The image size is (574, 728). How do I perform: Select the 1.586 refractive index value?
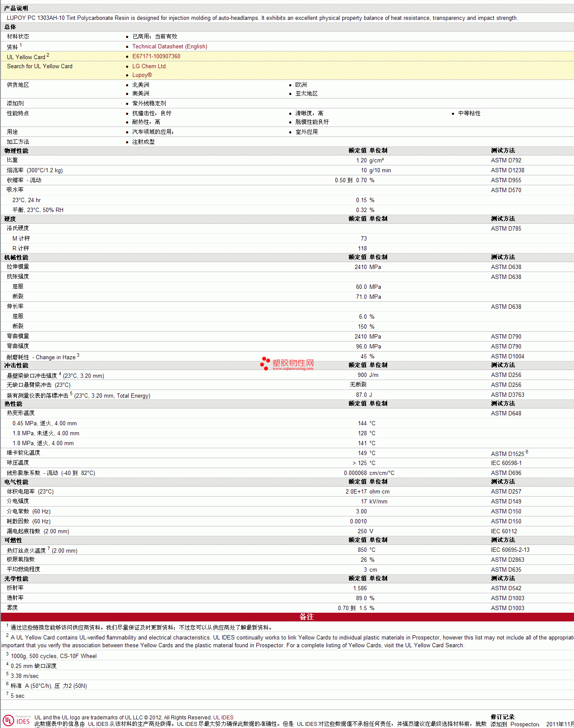360,588
